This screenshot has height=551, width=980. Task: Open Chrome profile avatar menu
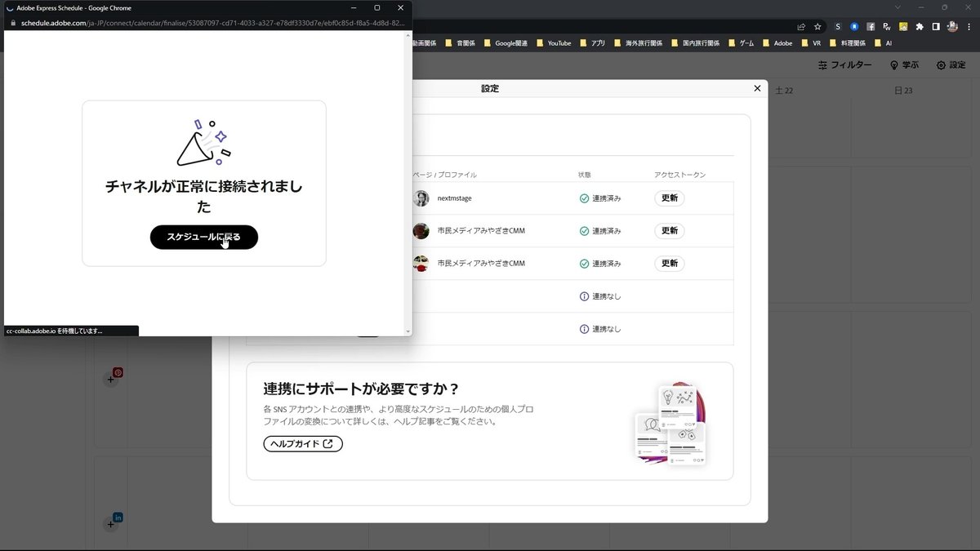coord(953,26)
